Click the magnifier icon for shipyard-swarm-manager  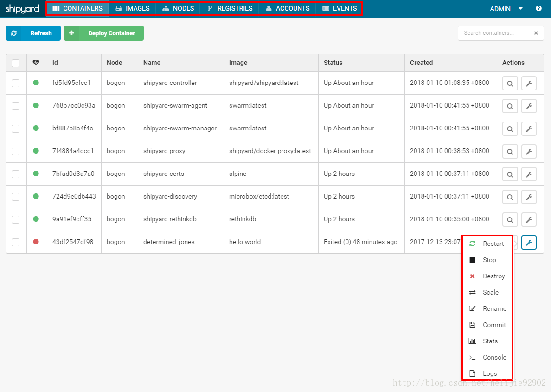(510, 129)
